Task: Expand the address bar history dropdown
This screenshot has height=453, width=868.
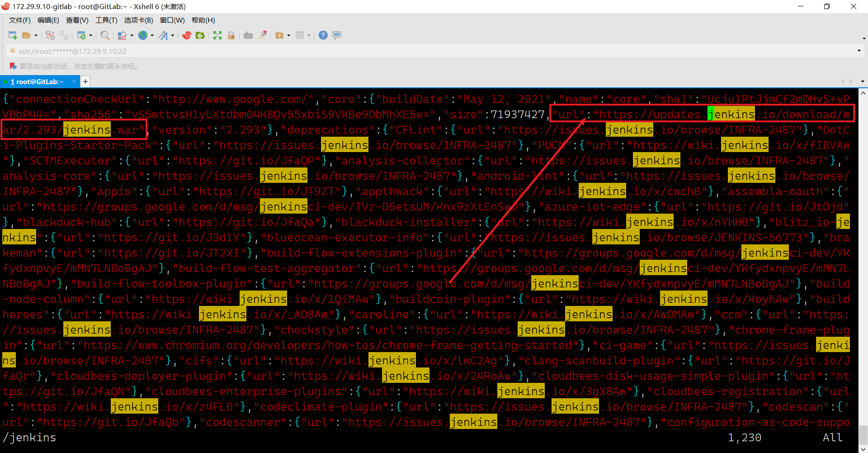Action: pos(859,51)
